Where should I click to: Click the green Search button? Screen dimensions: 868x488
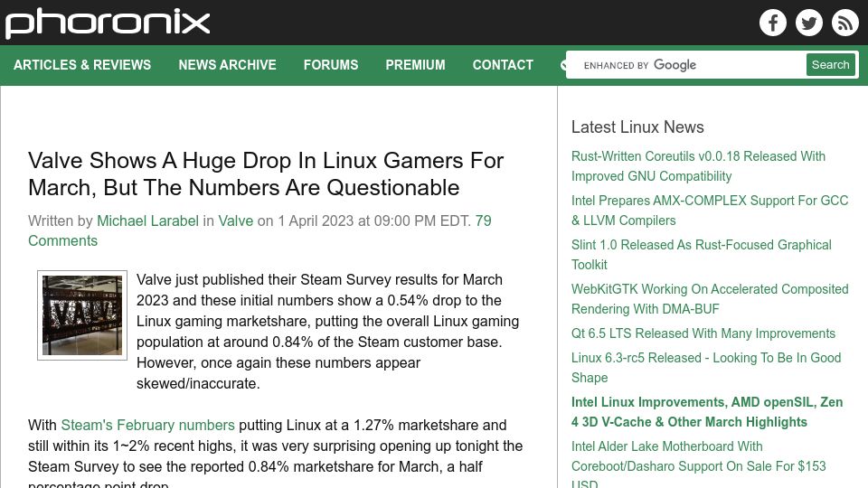[x=830, y=65]
